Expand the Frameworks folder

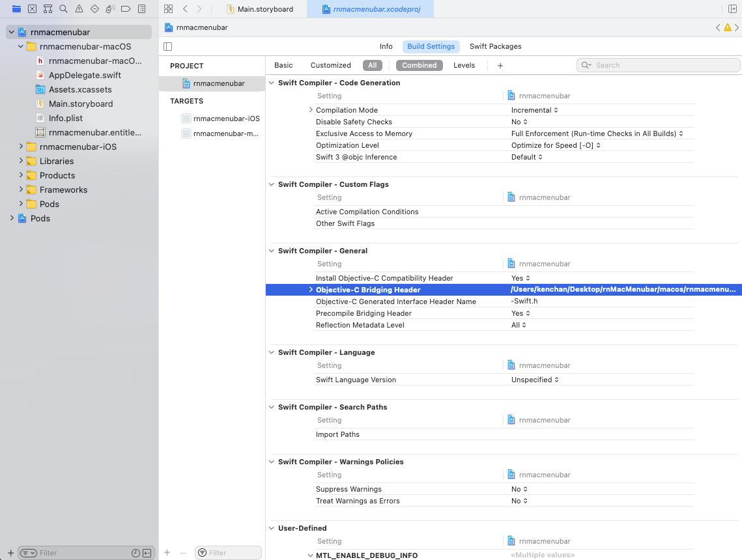(20, 189)
